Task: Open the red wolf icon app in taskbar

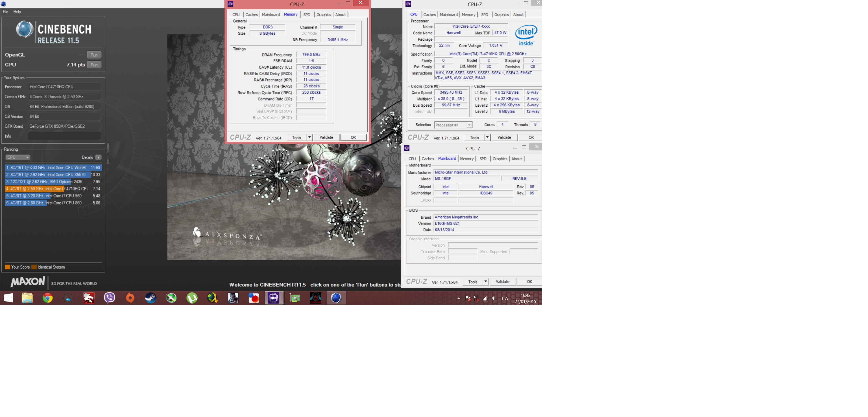Action: [x=89, y=298]
